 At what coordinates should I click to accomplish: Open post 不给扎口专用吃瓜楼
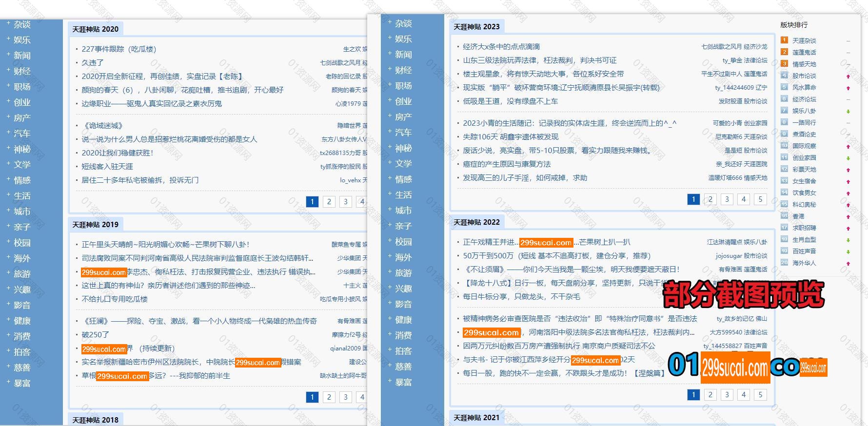coord(115,299)
